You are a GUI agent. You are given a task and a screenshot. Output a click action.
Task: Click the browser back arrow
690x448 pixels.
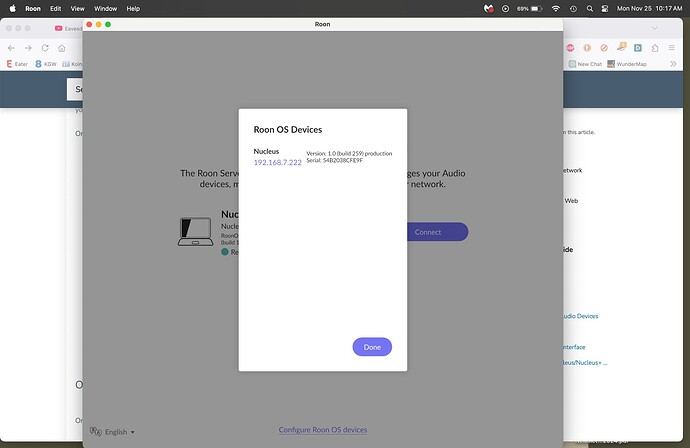(x=11, y=48)
